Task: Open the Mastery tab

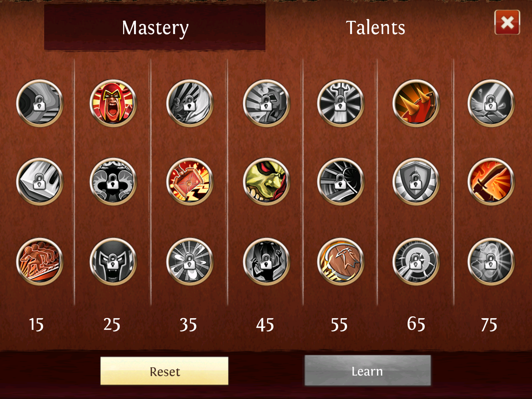Action: click(155, 27)
